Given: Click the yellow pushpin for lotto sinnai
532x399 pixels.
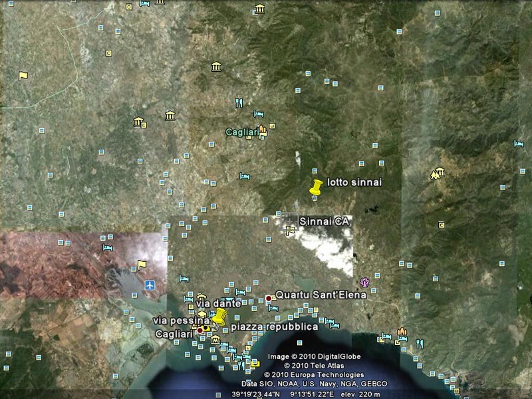Looking at the screenshot, I should (x=317, y=188).
